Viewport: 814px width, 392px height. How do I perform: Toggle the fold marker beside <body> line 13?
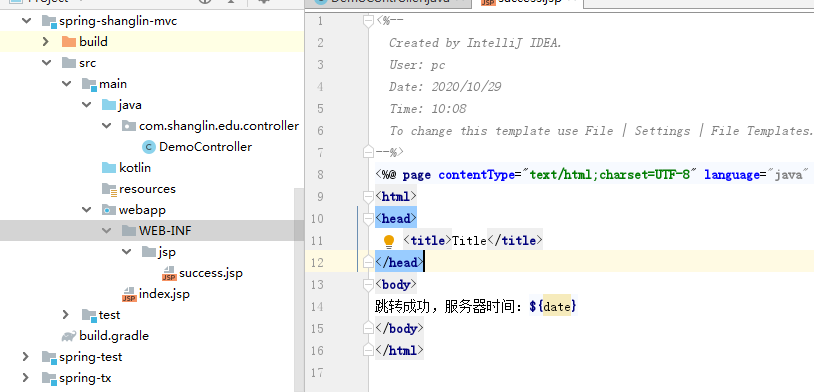(x=369, y=285)
